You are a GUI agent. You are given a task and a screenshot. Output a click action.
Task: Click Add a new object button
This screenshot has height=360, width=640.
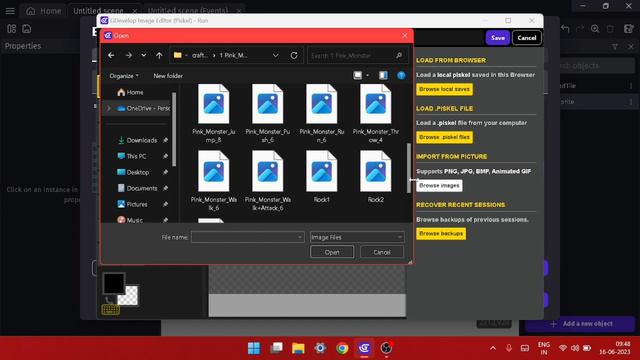(581, 324)
